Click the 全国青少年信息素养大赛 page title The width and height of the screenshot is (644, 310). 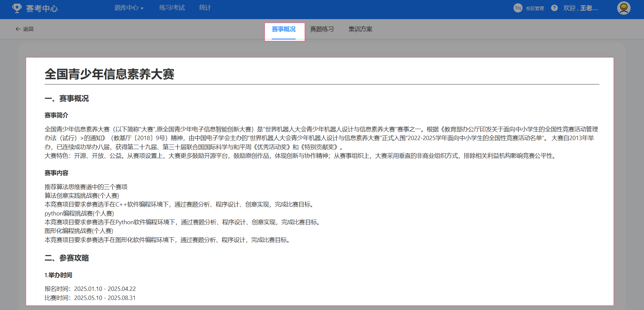[109, 74]
